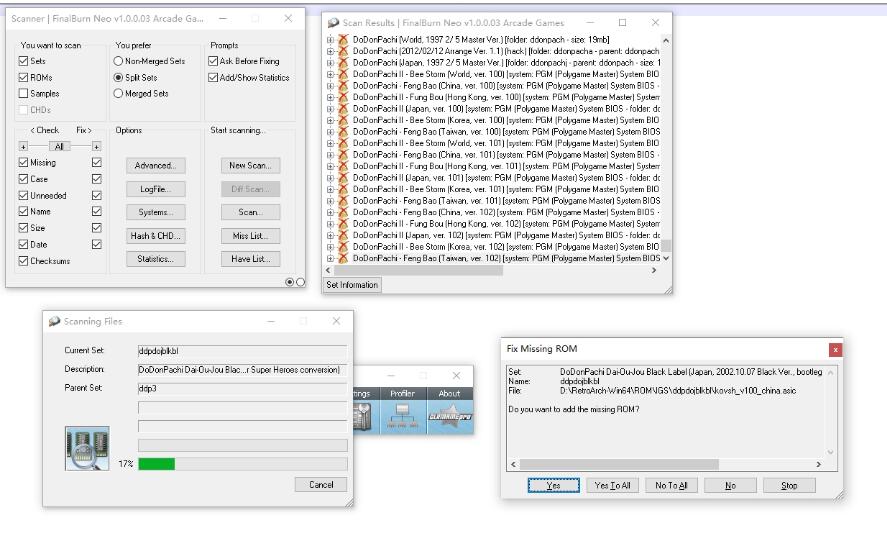Uncheck the Missing check box
Screen dimensions: 887x560
tap(23, 162)
